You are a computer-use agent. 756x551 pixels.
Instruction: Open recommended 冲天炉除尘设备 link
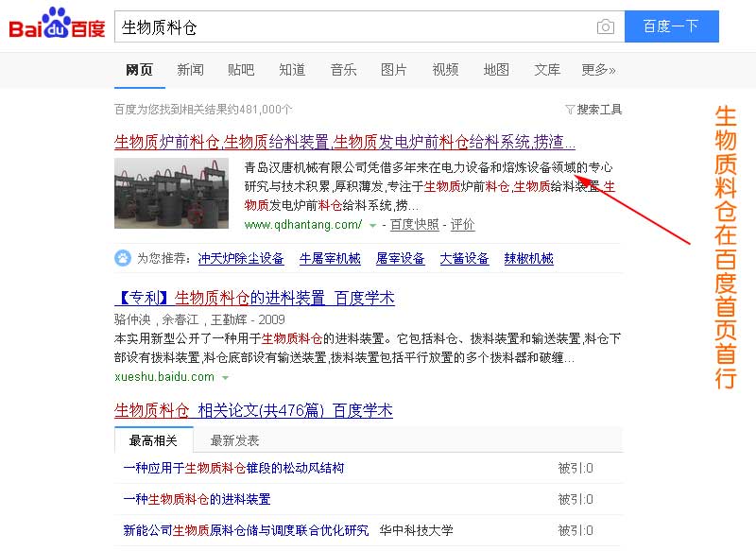pos(241,259)
